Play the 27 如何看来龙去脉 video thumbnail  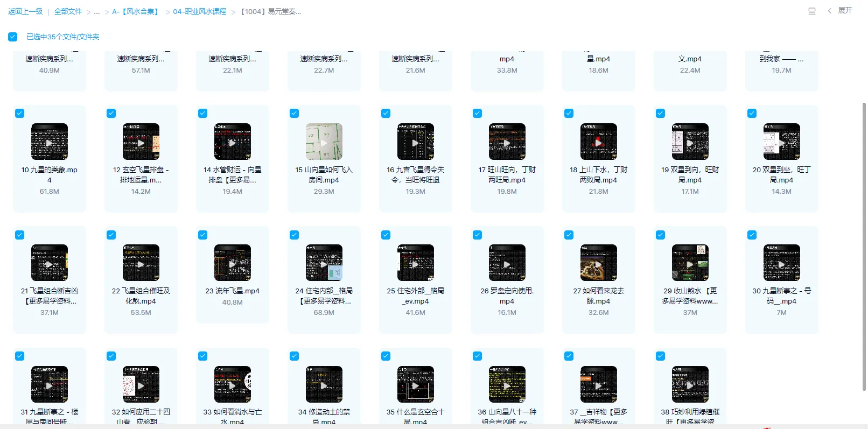tap(598, 263)
